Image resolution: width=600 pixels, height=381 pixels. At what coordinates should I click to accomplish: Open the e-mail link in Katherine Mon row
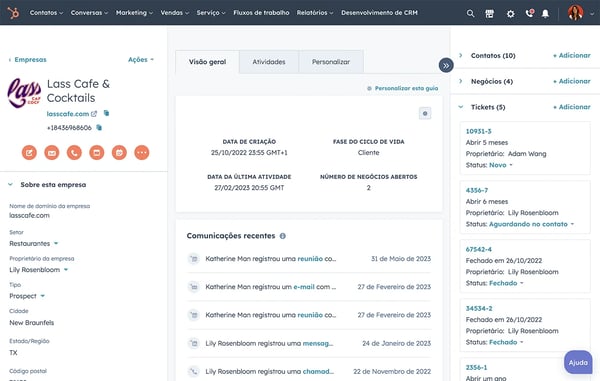[304, 287]
